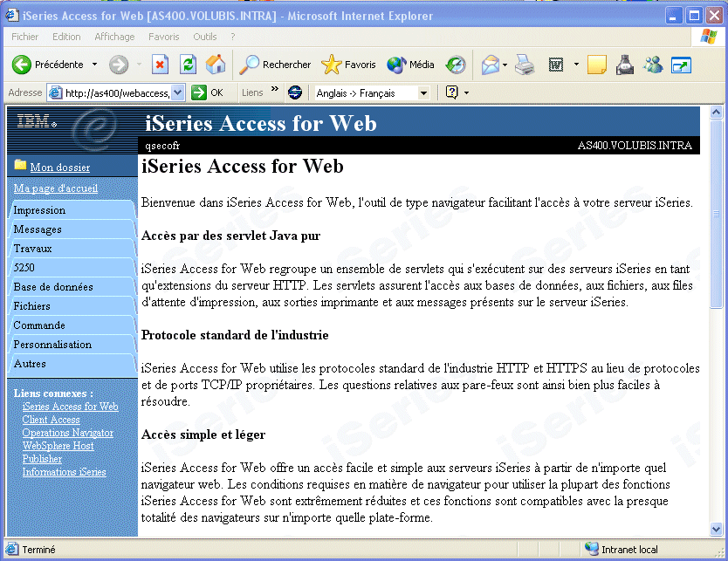Image resolution: width=728 pixels, height=561 pixels.
Task: Open Ma page d'accueil link
Action: [55, 188]
